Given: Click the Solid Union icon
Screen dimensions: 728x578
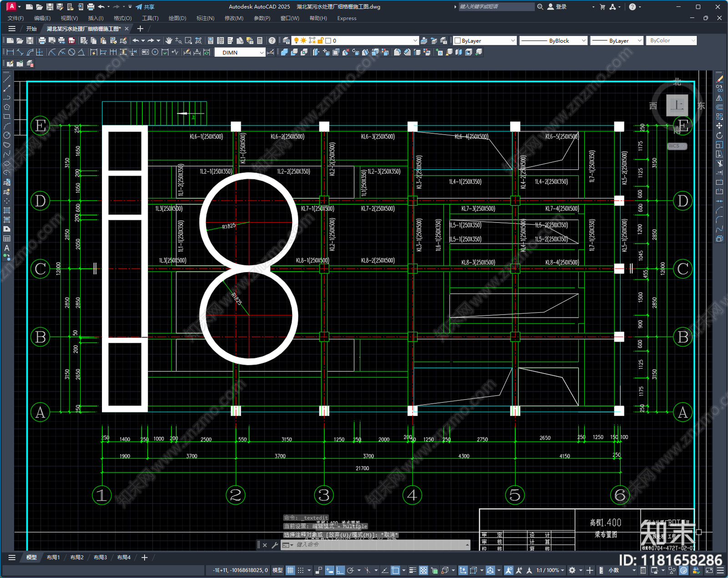Looking at the screenshot, I should pos(284,52).
